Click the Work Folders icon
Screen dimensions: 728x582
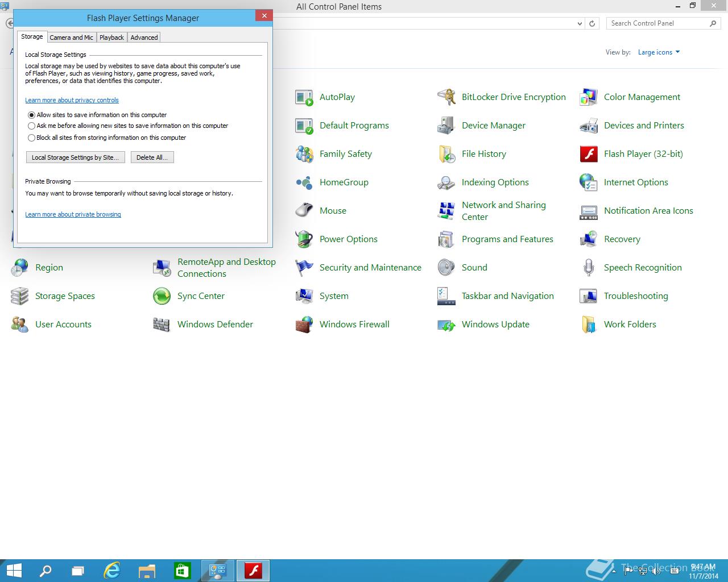coord(589,325)
